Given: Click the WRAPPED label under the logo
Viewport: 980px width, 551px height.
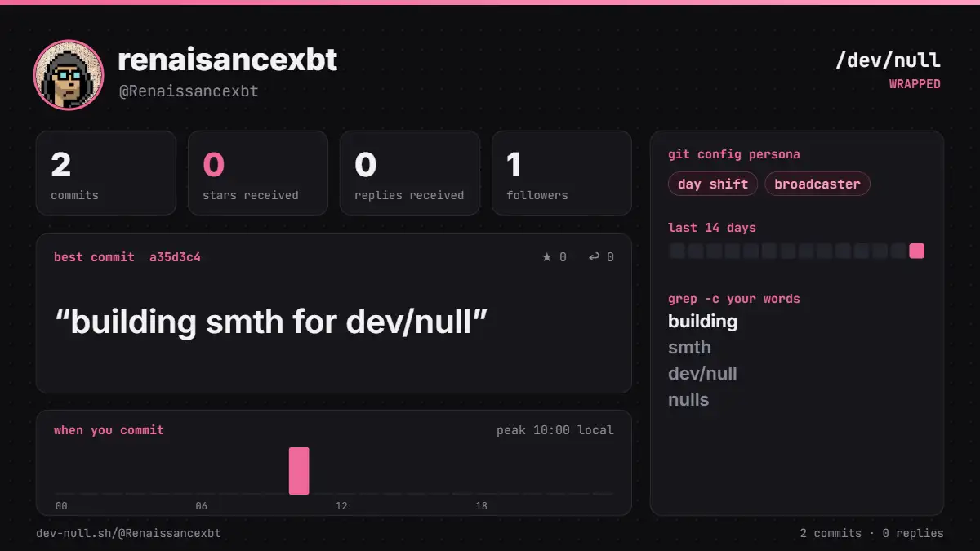Looking at the screenshot, I should click(x=915, y=84).
